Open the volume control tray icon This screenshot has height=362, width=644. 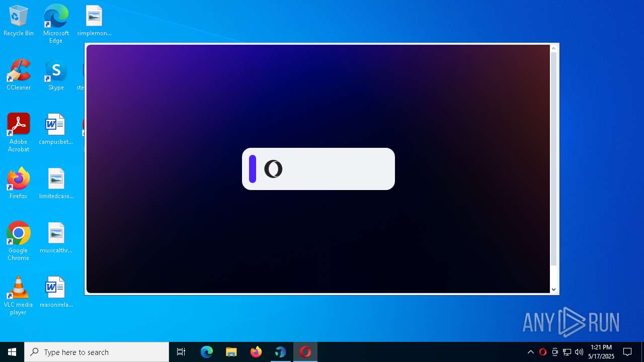tap(579, 352)
